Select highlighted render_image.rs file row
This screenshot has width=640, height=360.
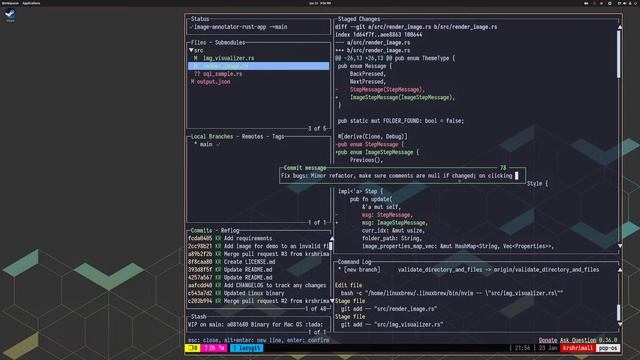pyautogui.click(x=258, y=66)
